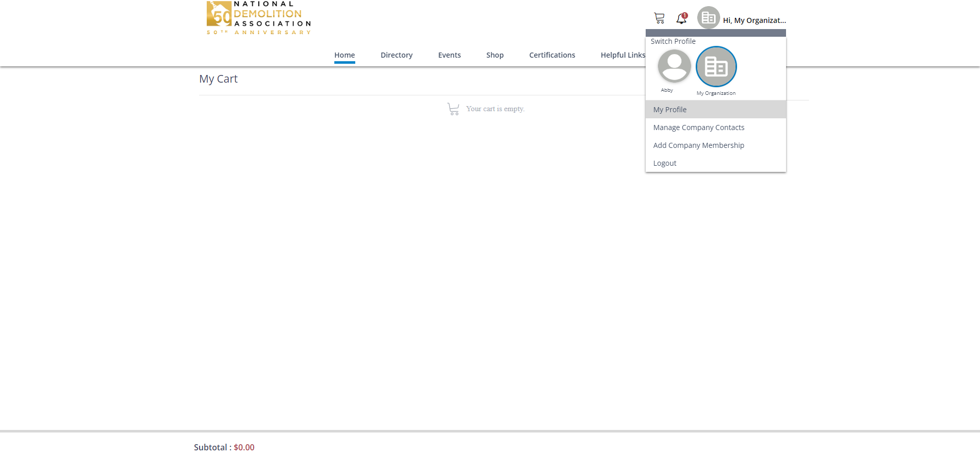
Task: Click the empty cart icon in page body
Action: 453,109
